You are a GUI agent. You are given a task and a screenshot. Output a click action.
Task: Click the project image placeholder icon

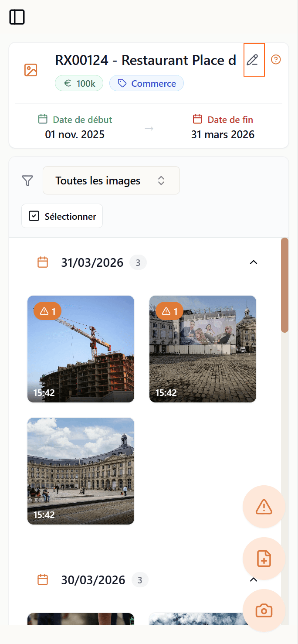[x=30, y=70]
